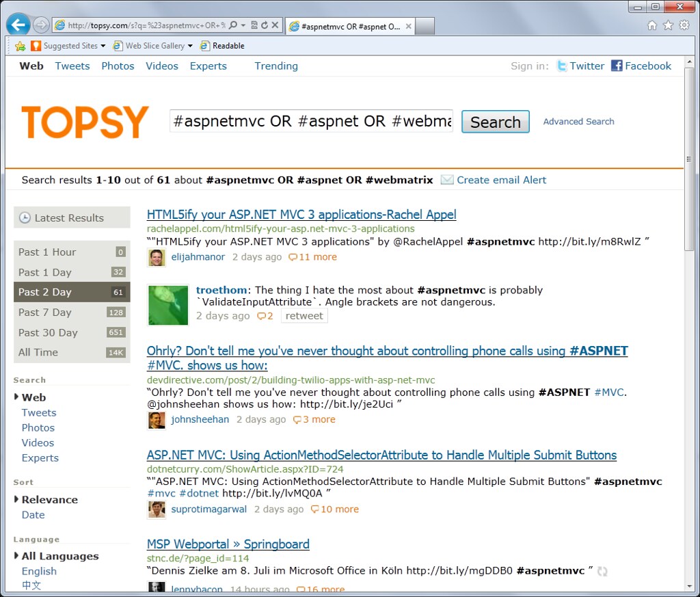Select Experts under sidebar Search section
Image resolution: width=700 pixels, height=597 pixels.
coord(40,458)
